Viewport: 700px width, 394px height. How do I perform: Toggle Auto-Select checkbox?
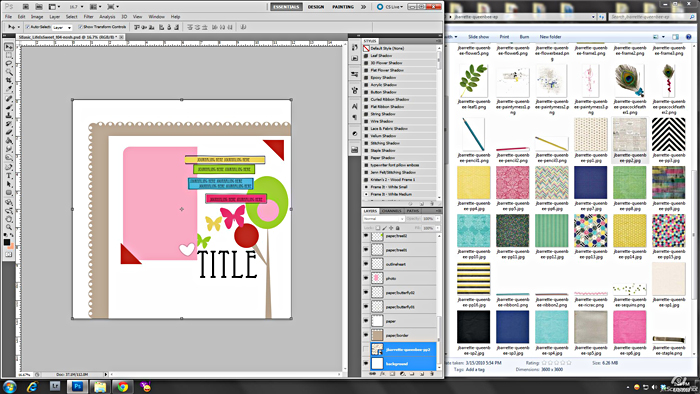coord(28,27)
